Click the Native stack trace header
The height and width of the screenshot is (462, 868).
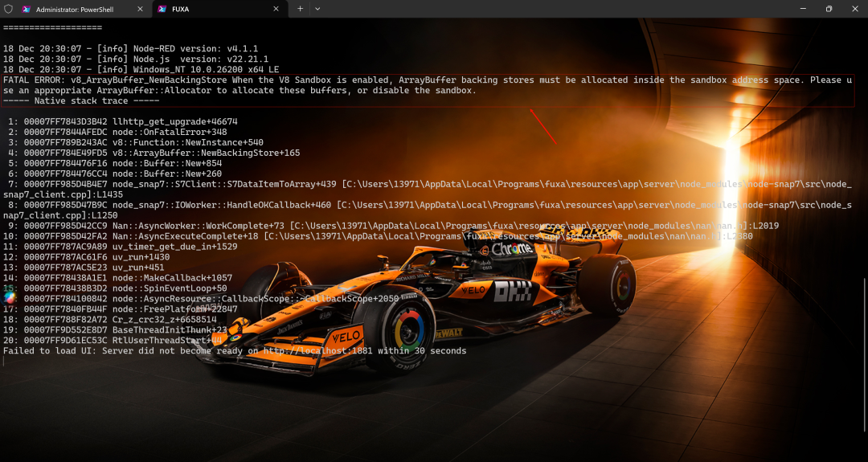pyautogui.click(x=81, y=100)
